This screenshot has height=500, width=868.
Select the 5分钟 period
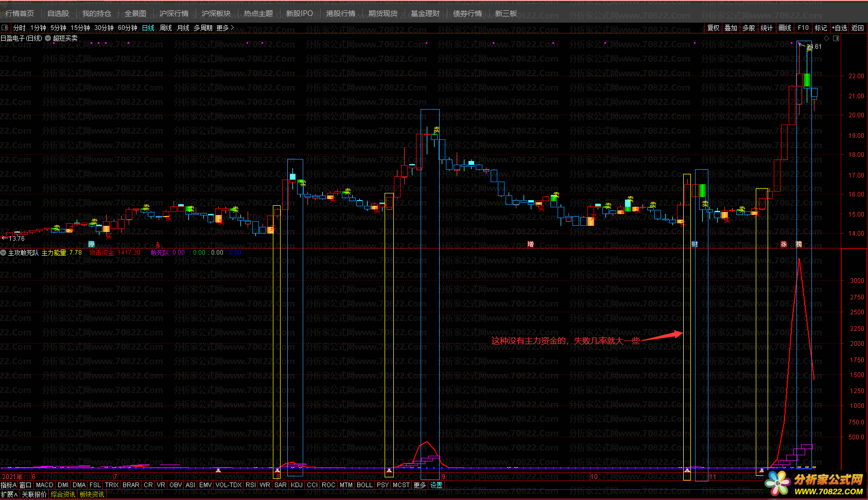(58, 28)
